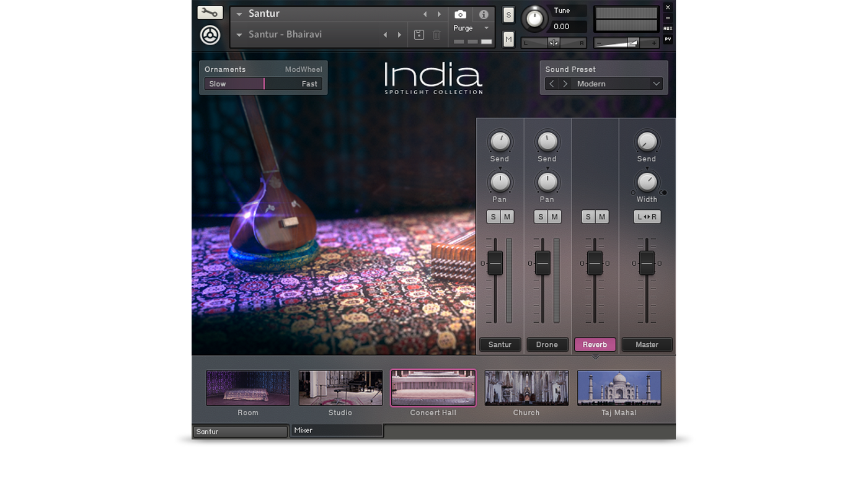The width and height of the screenshot is (868, 498).
Task: Click the header output volume slider
Action: tap(626, 43)
